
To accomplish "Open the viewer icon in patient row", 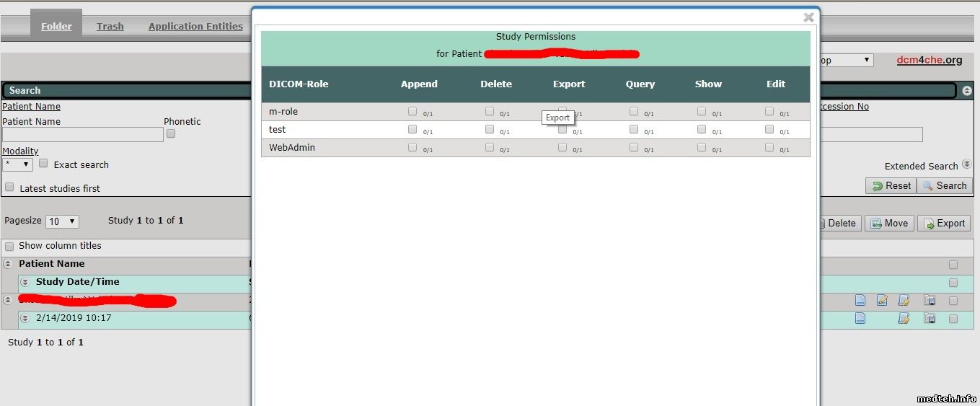I will (x=930, y=300).
